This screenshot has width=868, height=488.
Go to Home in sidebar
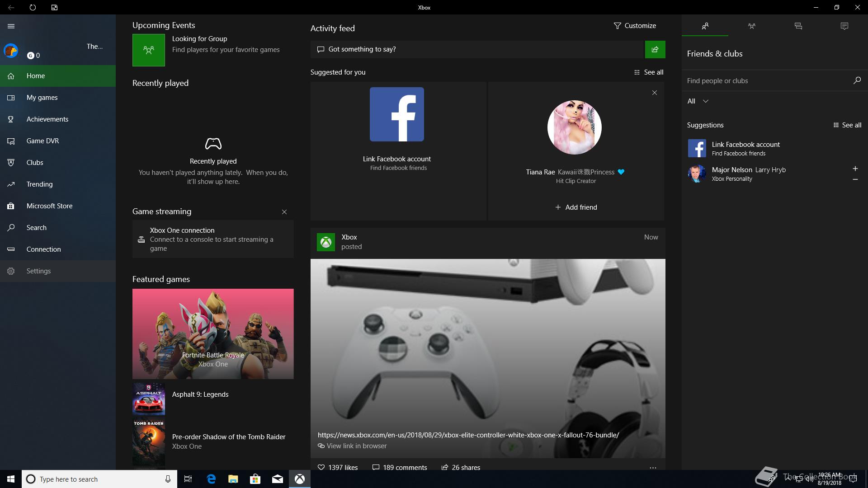[x=58, y=76]
